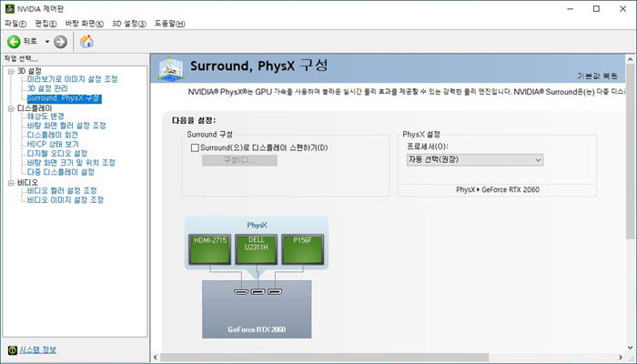Open 비디오 컬러 설정 조정 page
Screen dimensions: 637x364
point(62,191)
